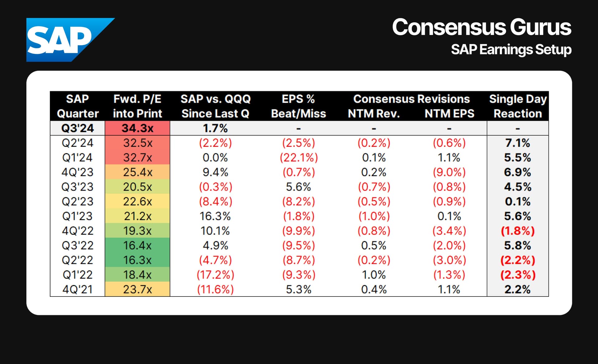Click the EPS % Beat/Miss header
This screenshot has height=364, width=598.
(x=298, y=106)
